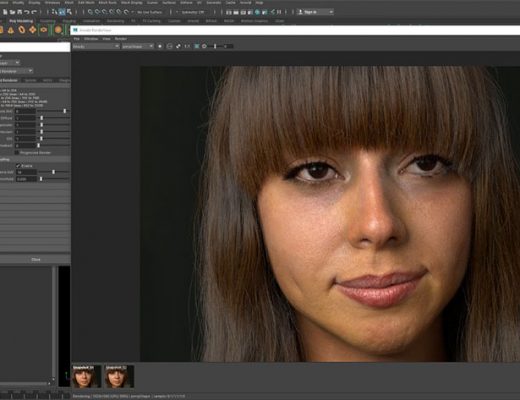Open the Symmetry Off dropdown
The image size is (520, 400).
pyautogui.click(x=194, y=12)
